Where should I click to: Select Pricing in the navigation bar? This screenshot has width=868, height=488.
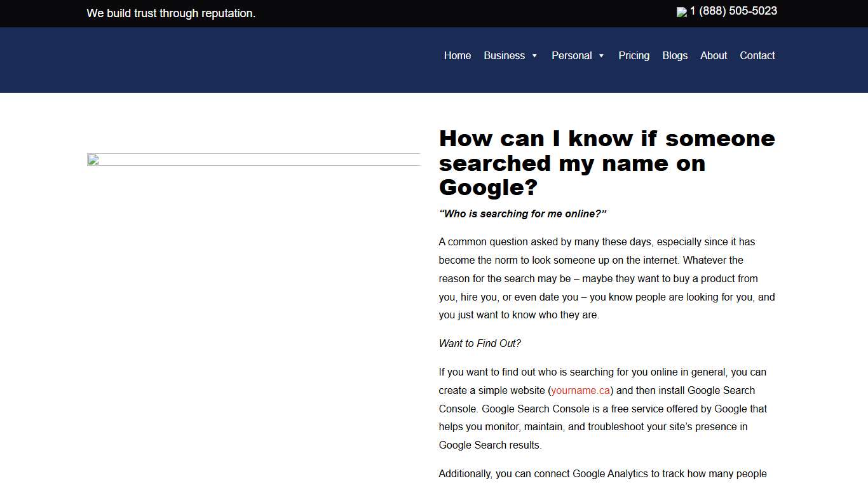pyautogui.click(x=634, y=56)
